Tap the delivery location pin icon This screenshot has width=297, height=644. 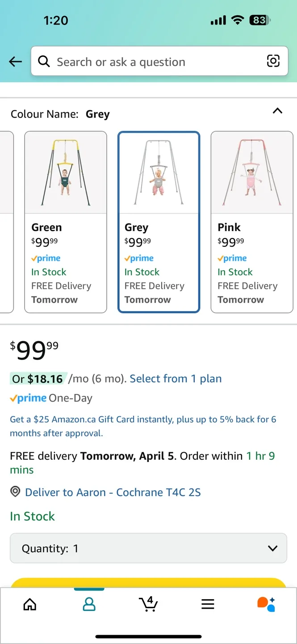click(15, 492)
